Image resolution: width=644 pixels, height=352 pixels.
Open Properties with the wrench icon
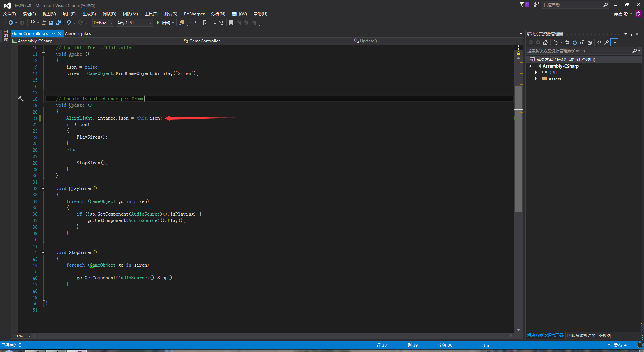(607, 42)
